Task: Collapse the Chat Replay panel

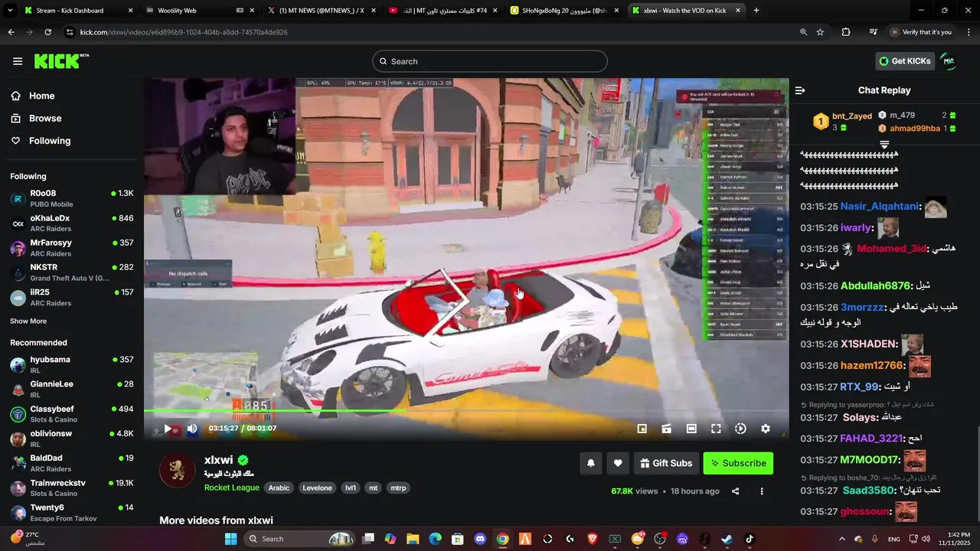Action: click(x=800, y=90)
